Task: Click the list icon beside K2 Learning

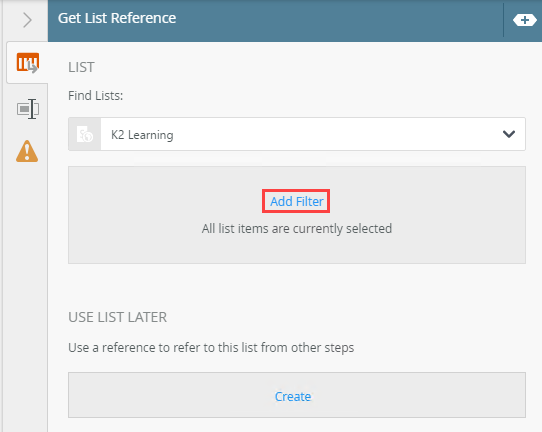Action: pyautogui.click(x=85, y=134)
